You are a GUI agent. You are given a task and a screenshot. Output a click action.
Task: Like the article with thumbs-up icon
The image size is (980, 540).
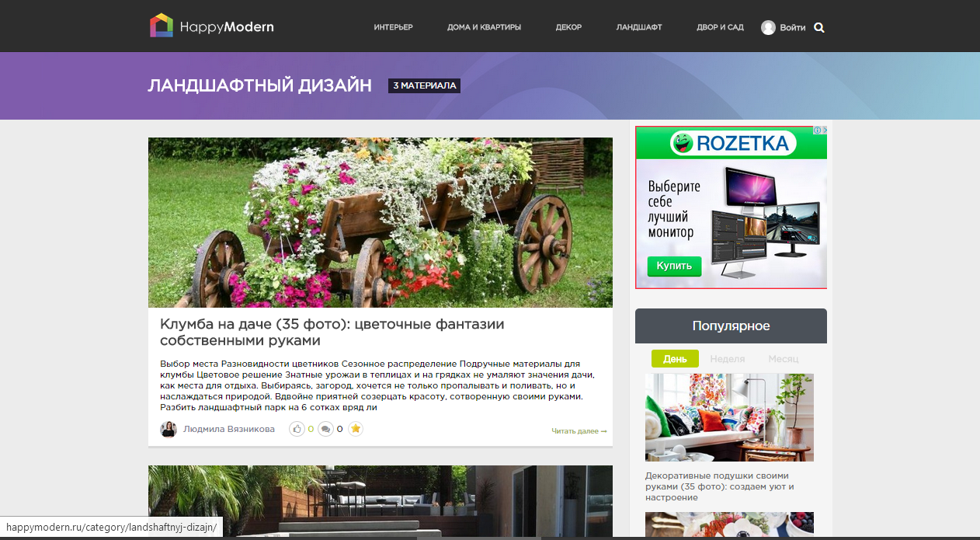pos(297,429)
